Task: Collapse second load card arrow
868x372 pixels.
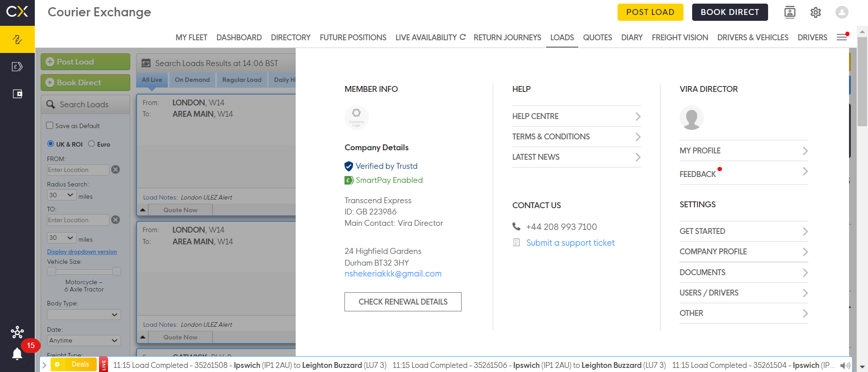Action: pyautogui.click(x=143, y=337)
